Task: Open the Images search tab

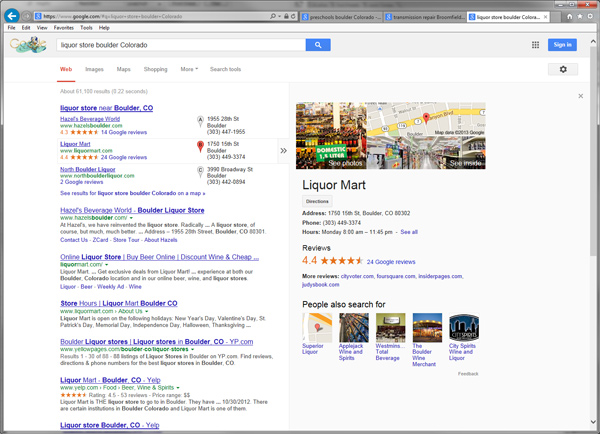Action: click(x=95, y=69)
